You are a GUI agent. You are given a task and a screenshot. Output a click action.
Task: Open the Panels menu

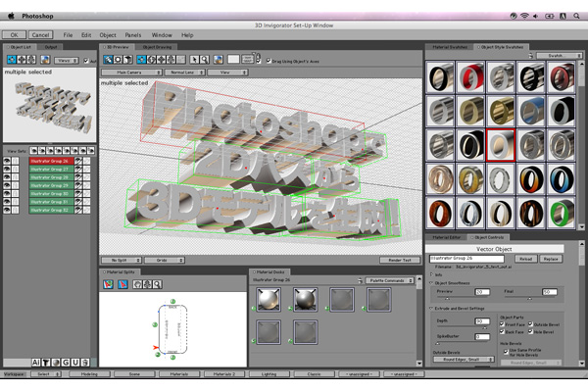pos(132,34)
